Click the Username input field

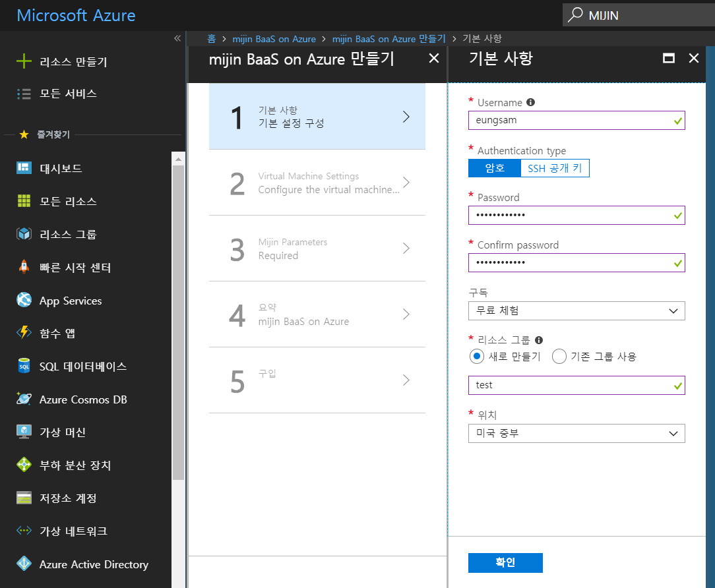point(576,121)
